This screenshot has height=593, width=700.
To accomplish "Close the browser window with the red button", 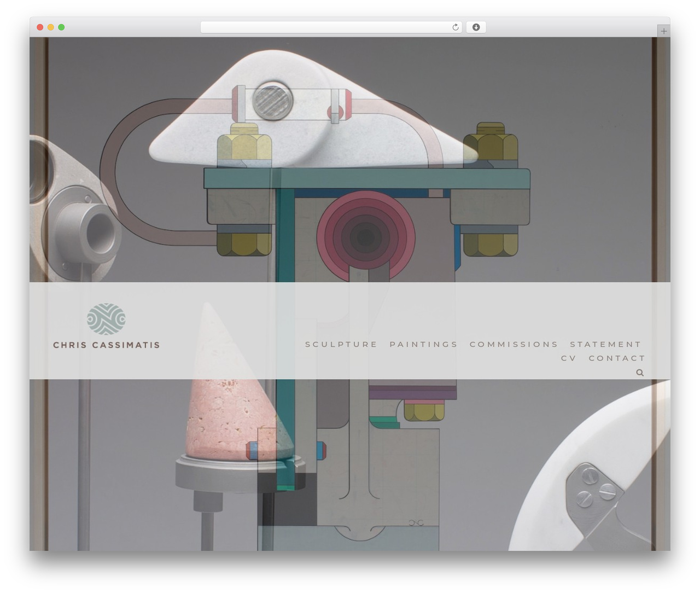I will click(40, 27).
